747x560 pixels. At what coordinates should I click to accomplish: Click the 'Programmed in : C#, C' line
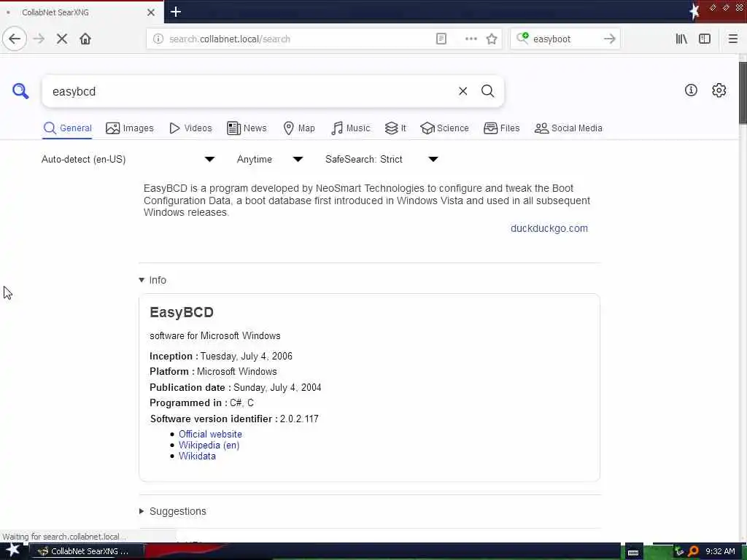point(201,402)
